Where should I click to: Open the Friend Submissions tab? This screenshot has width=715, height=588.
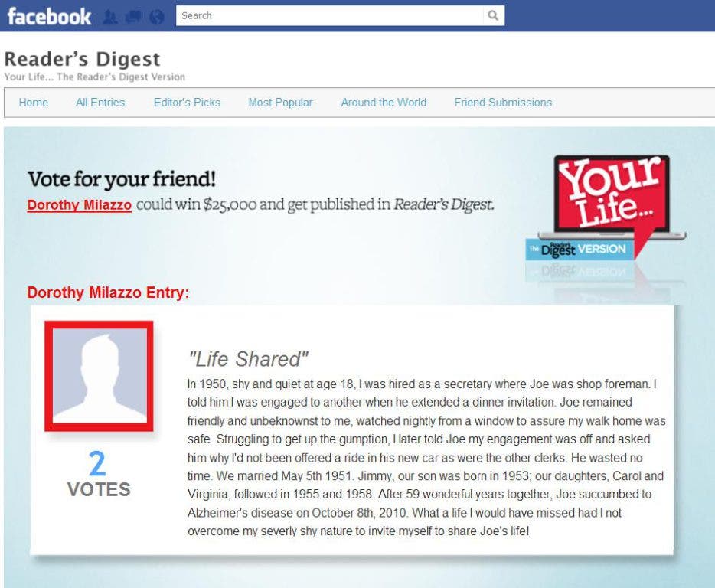503,103
